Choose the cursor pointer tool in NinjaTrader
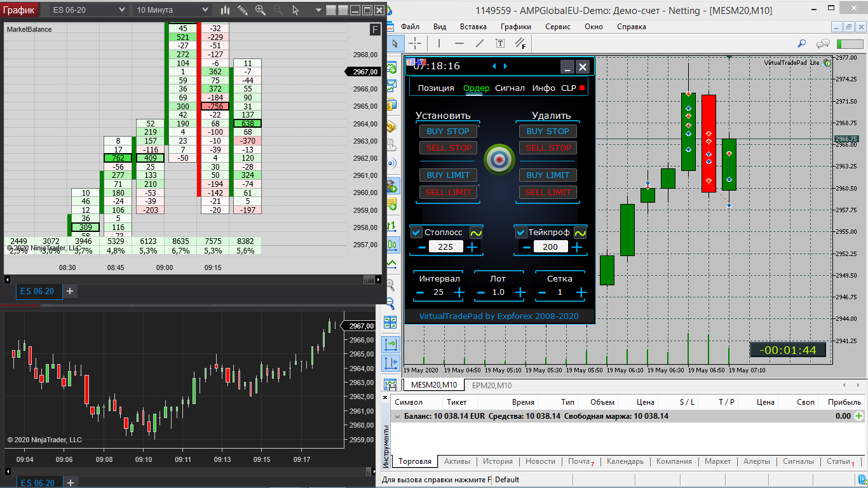 [295, 10]
